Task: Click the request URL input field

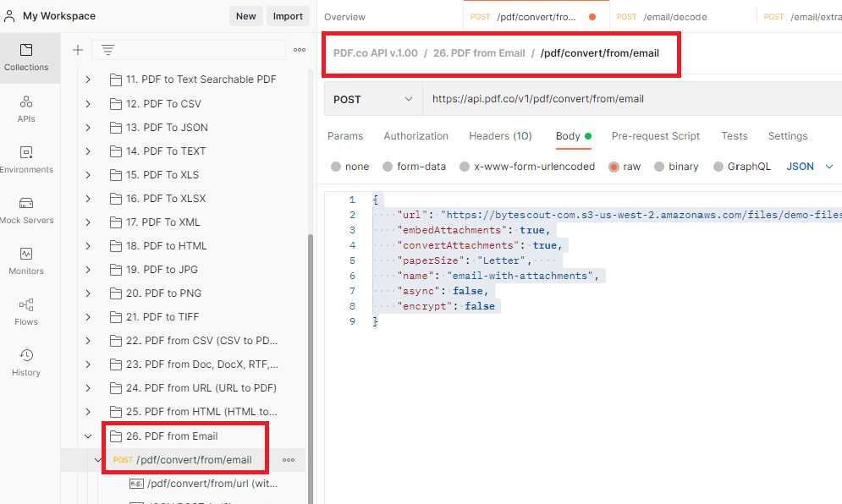Action: coord(626,99)
